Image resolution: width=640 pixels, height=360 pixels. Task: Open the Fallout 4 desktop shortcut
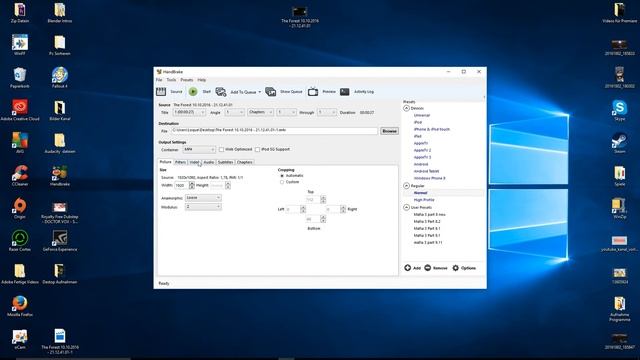click(x=60, y=76)
